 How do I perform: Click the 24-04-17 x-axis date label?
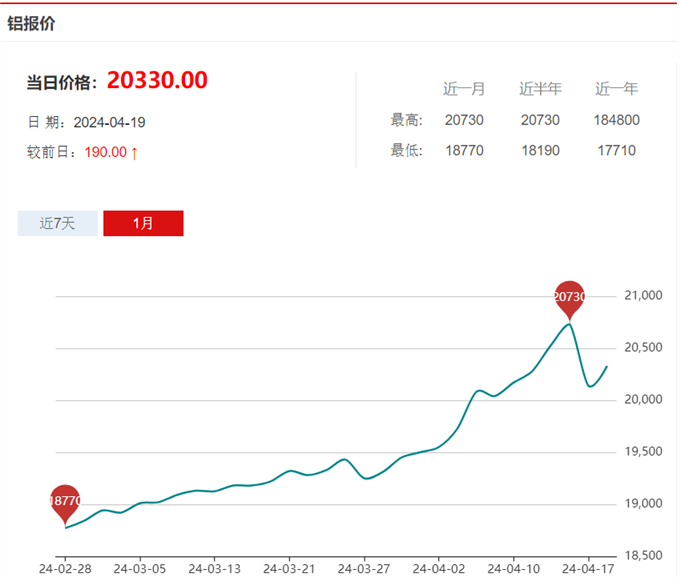(588, 569)
